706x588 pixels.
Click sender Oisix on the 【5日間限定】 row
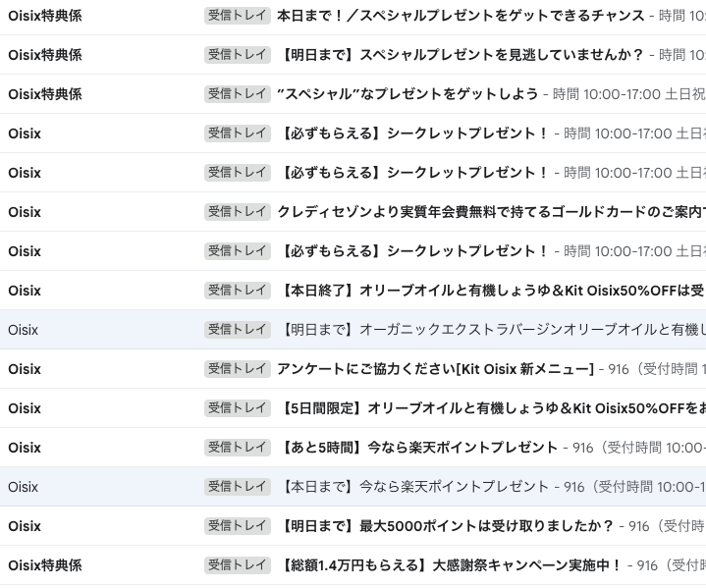point(25,408)
